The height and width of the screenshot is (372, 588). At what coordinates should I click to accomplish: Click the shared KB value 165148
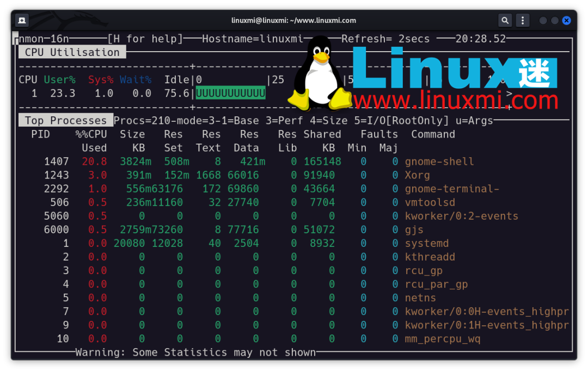point(322,162)
